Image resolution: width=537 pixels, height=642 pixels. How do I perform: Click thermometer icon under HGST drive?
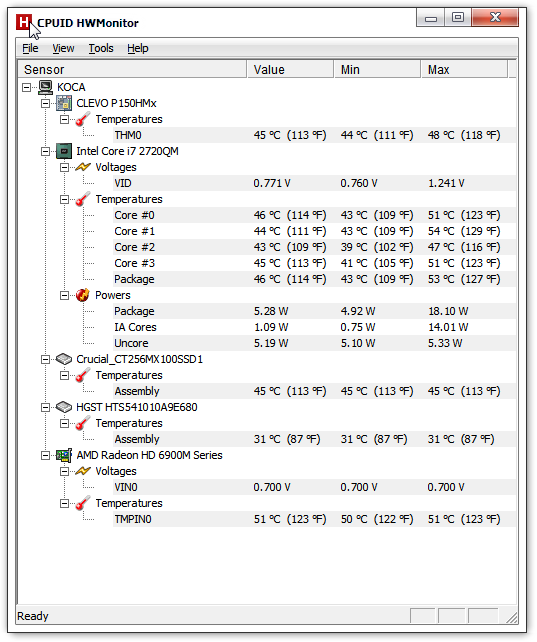[x=83, y=423]
